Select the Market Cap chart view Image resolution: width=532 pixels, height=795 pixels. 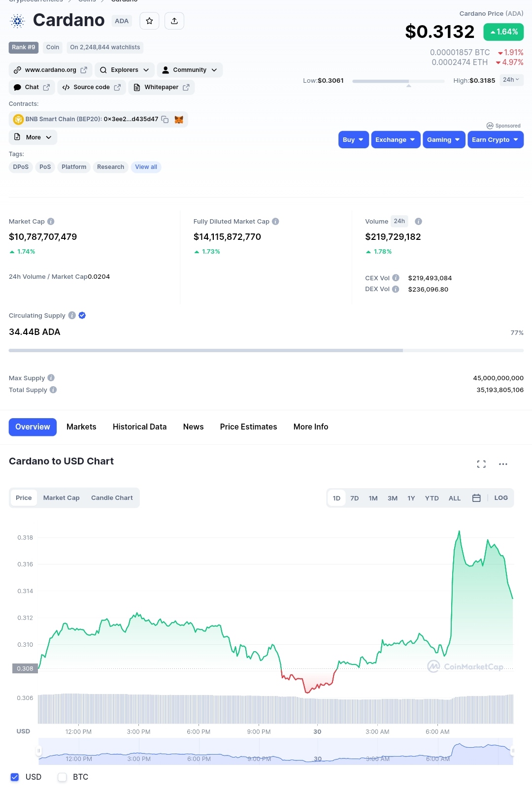61,498
